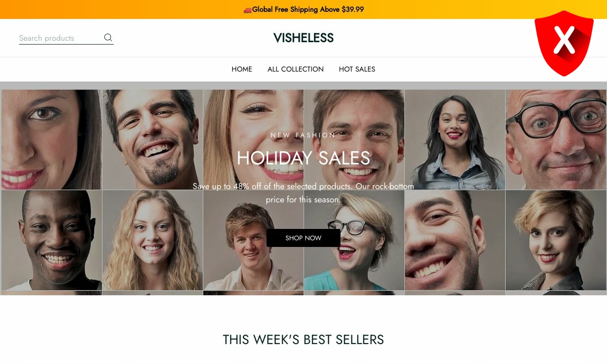Click the red shield X icon
The image size is (607, 364).
[x=564, y=43]
